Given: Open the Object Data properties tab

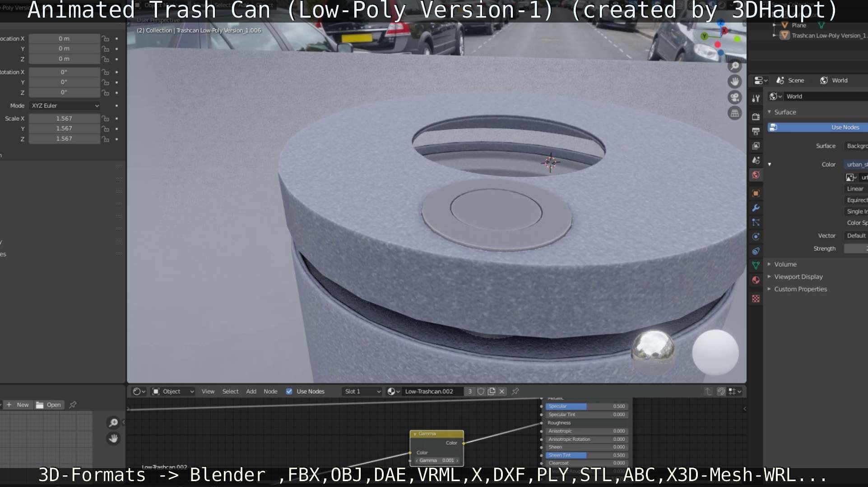Looking at the screenshot, I should pyautogui.click(x=756, y=266).
